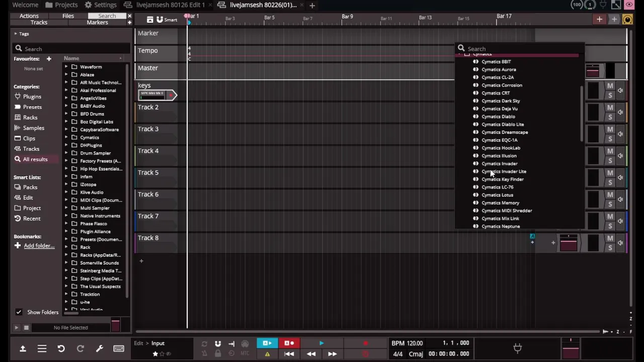Viewport: 644px width, 362px height.
Task: Open the Actions tab in browser
Action: click(x=29, y=16)
